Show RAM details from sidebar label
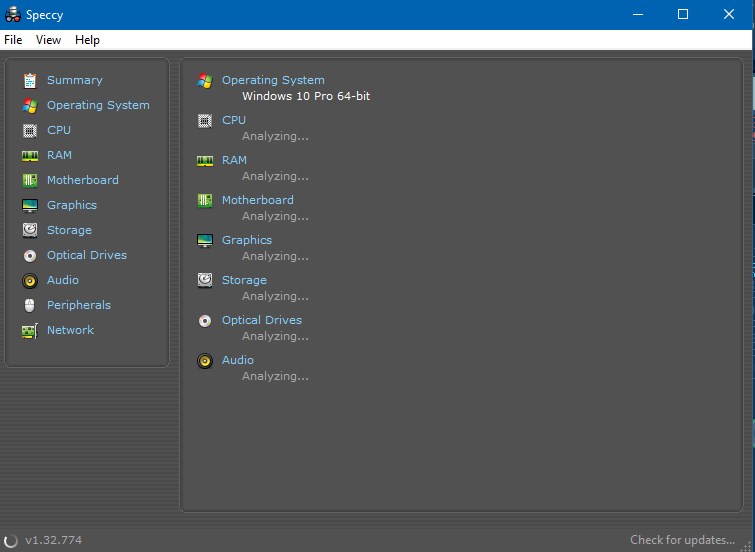The width and height of the screenshot is (755, 552). 59,155
